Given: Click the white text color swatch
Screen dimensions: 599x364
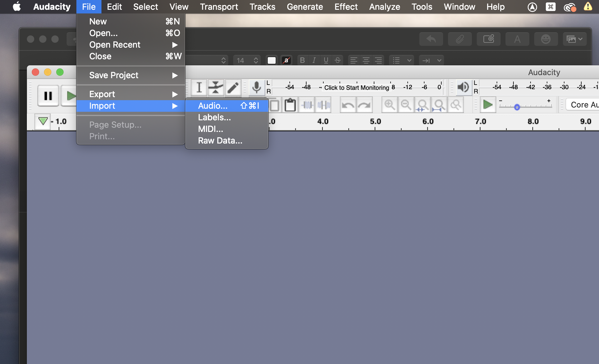Looking at the screenshot, I should pyautogui.click(x=272, y=60).
